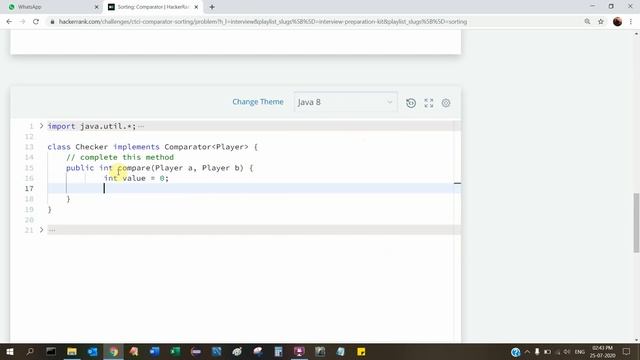Click the browser back arrow

9,22
